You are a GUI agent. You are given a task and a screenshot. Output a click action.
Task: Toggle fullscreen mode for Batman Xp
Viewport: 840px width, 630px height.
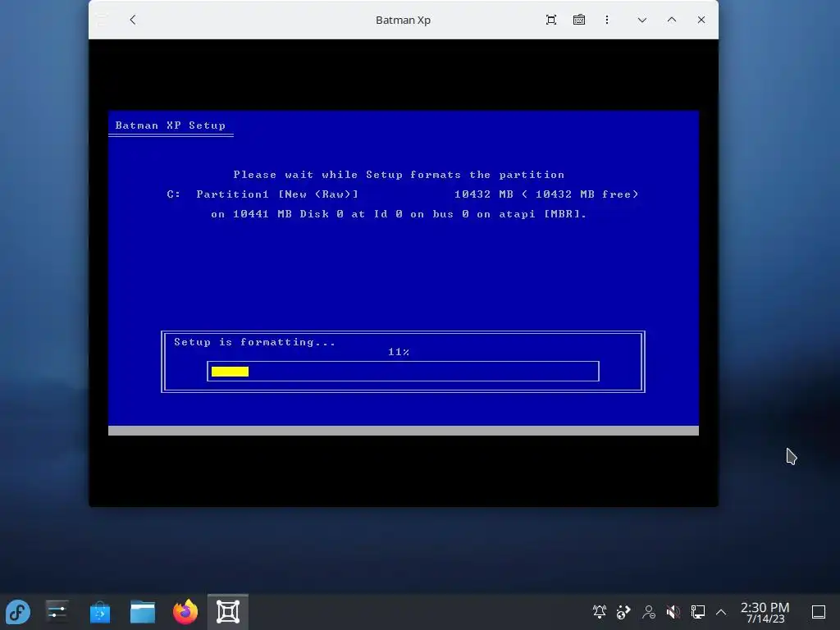pos(550,20)
